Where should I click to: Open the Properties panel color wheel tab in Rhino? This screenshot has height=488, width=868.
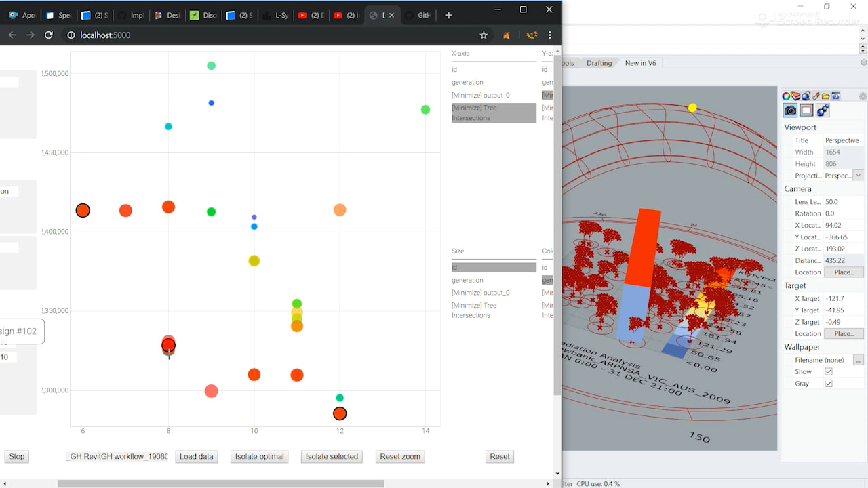tap(787, 96)
